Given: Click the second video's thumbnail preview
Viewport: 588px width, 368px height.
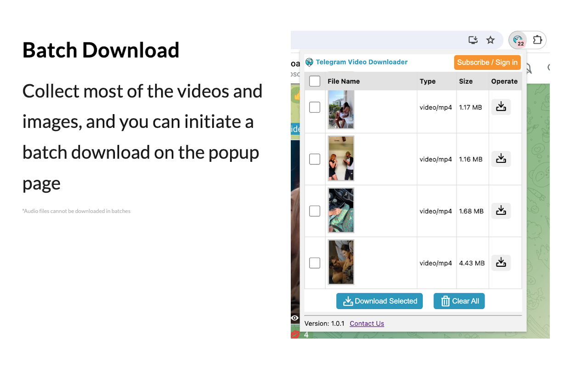Looking at the screenshot, I should click(x=341, y=158).
